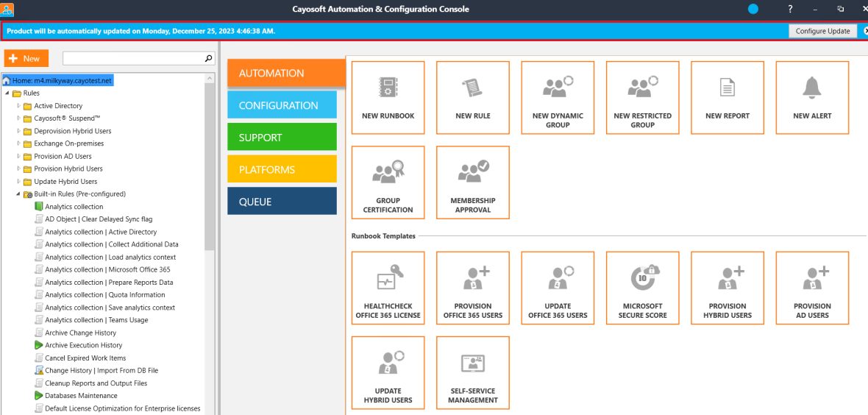Switch to the Support tab
The image size is (868, 415).
coord(282,138)
